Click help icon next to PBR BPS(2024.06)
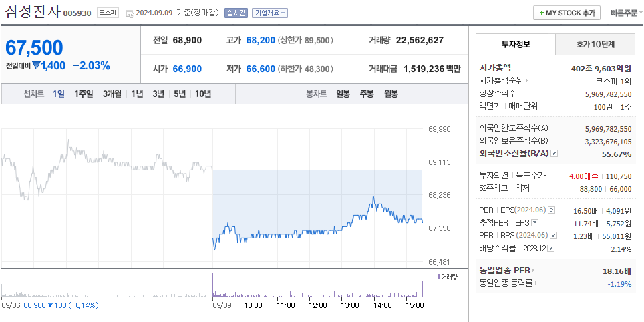The width and height of the screenshot is (644, 322). point(554,236)
